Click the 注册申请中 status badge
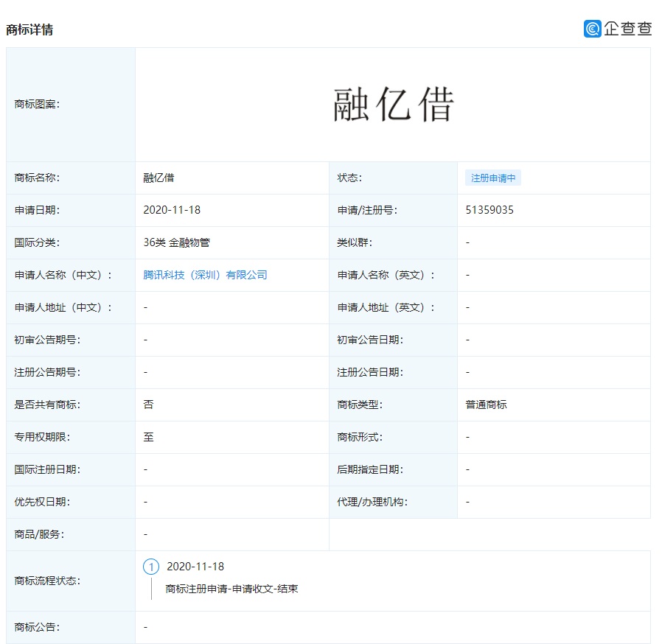The height and width of the screenshot is (644, 662). [493, 178]
